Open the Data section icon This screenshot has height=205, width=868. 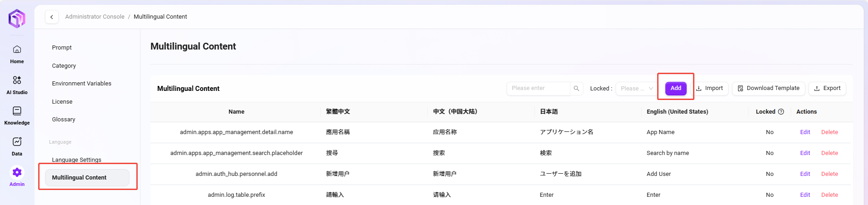[17, 142]
